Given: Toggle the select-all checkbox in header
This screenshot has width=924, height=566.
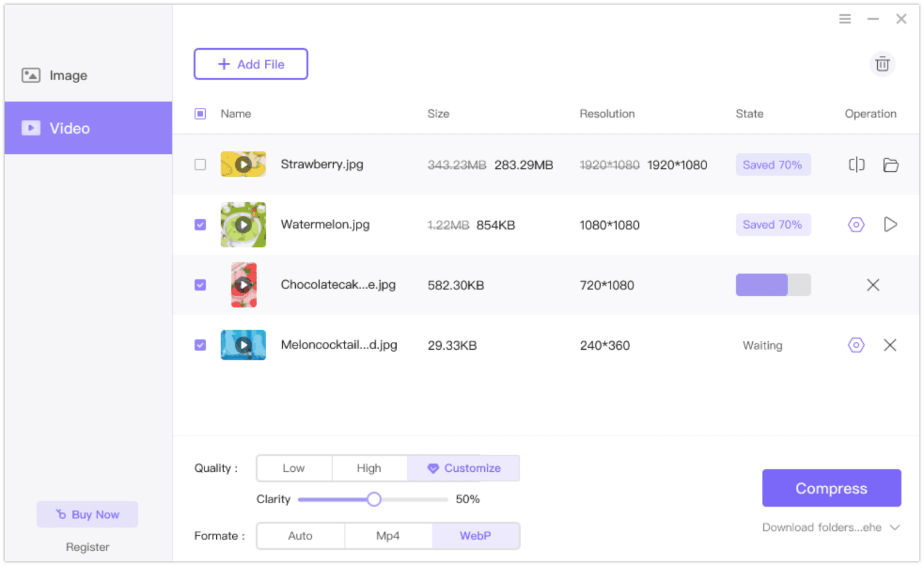Looking at the screenshot, I should (200, 114).
